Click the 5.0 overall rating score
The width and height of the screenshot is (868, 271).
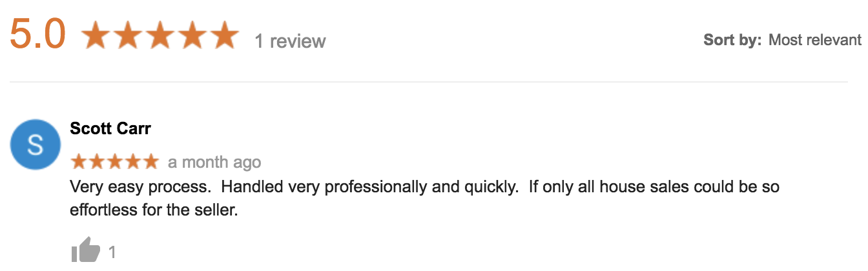[37, 34]
